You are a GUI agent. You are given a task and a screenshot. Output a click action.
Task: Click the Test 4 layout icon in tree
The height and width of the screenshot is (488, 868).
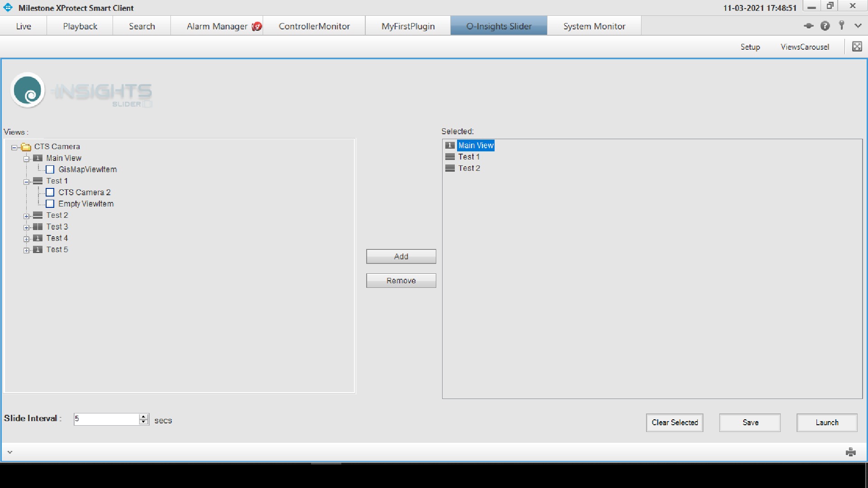38,238
